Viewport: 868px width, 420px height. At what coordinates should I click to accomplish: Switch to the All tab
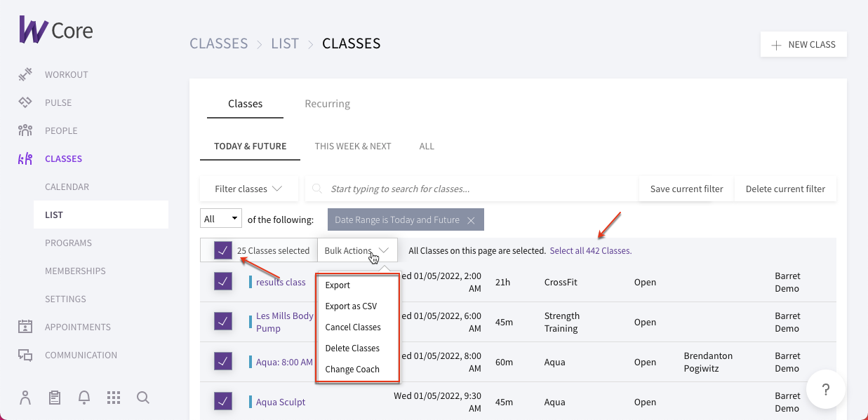(x=427, y=147)
